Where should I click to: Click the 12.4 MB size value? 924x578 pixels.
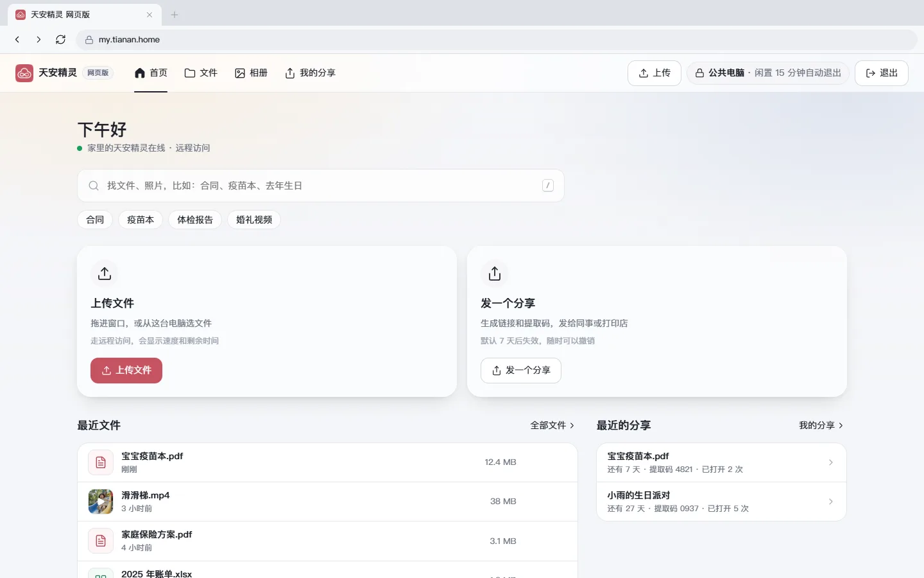pos(501,462)
